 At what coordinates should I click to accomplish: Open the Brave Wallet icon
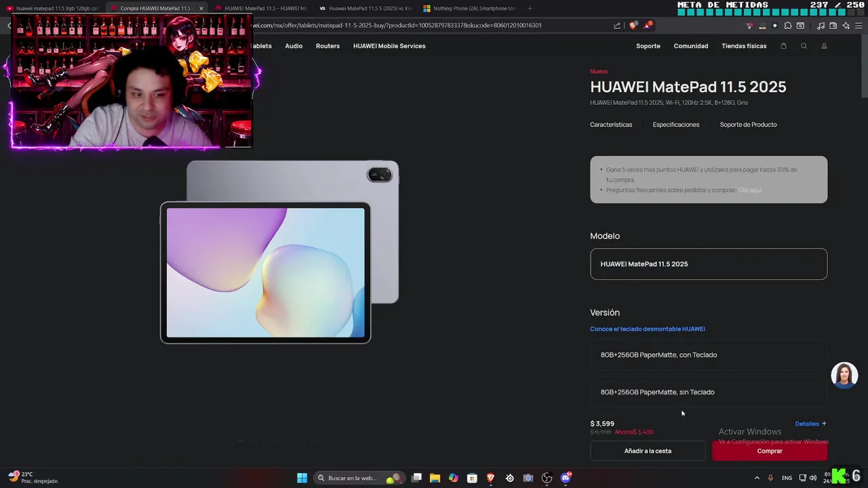(833, 26)
